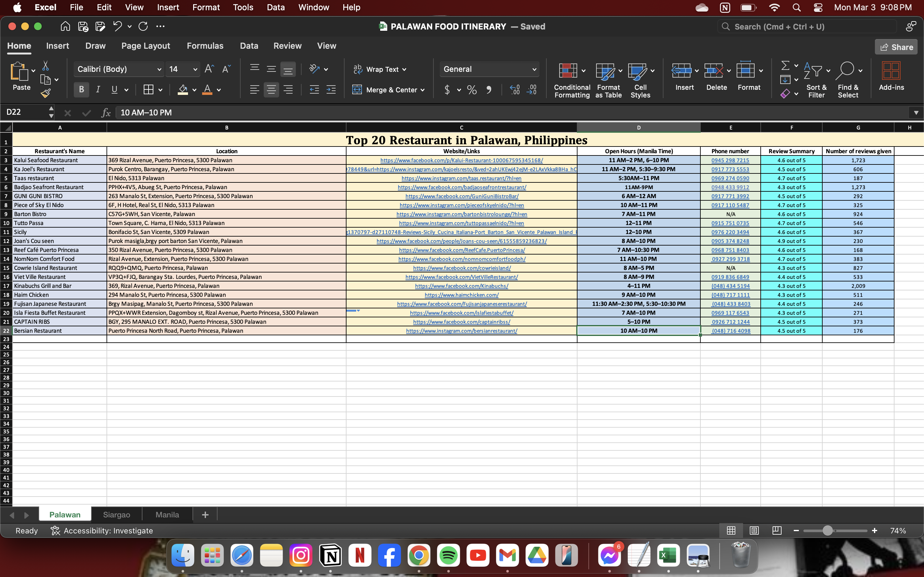Image resolution: width=924 pixels, height=577 pixels.
Task: Toggle Bold formatting
Action: click(x=81, y=90)
